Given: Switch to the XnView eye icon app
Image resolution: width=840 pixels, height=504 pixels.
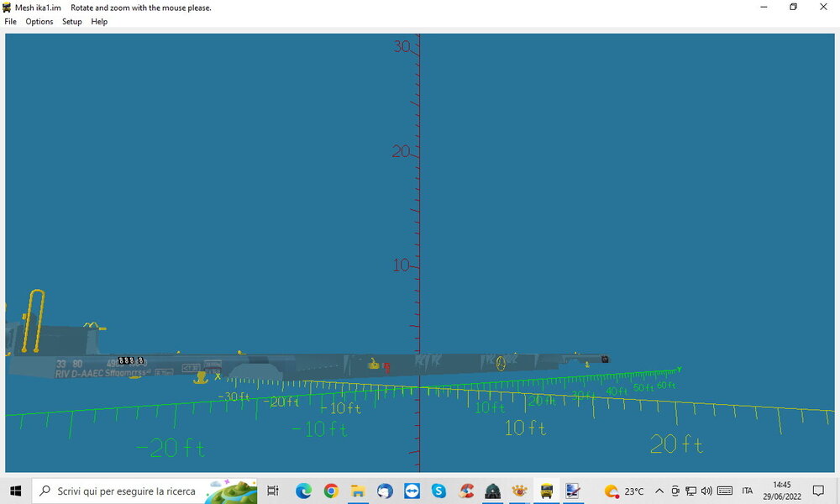Looking at the screenshot, I should [519, 491].
